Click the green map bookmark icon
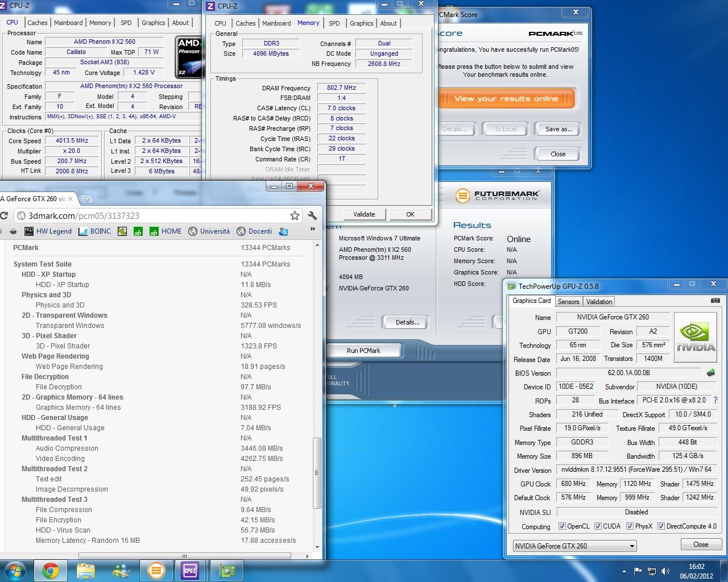This screenshot has width=728, height=582. point(122,231)
